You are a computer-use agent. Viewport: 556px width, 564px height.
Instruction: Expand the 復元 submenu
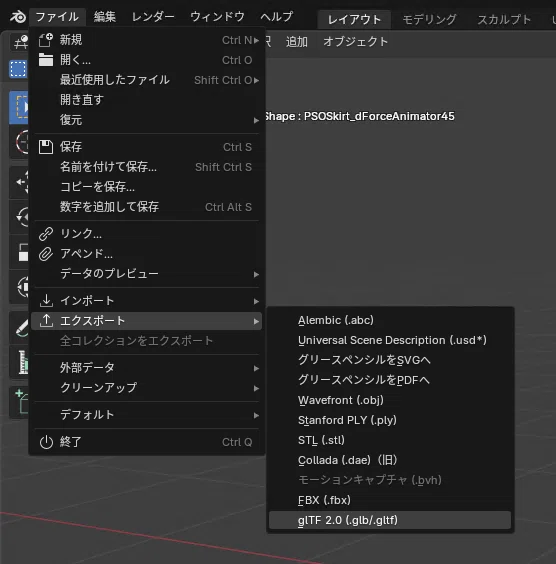click(x=147, y=120)
